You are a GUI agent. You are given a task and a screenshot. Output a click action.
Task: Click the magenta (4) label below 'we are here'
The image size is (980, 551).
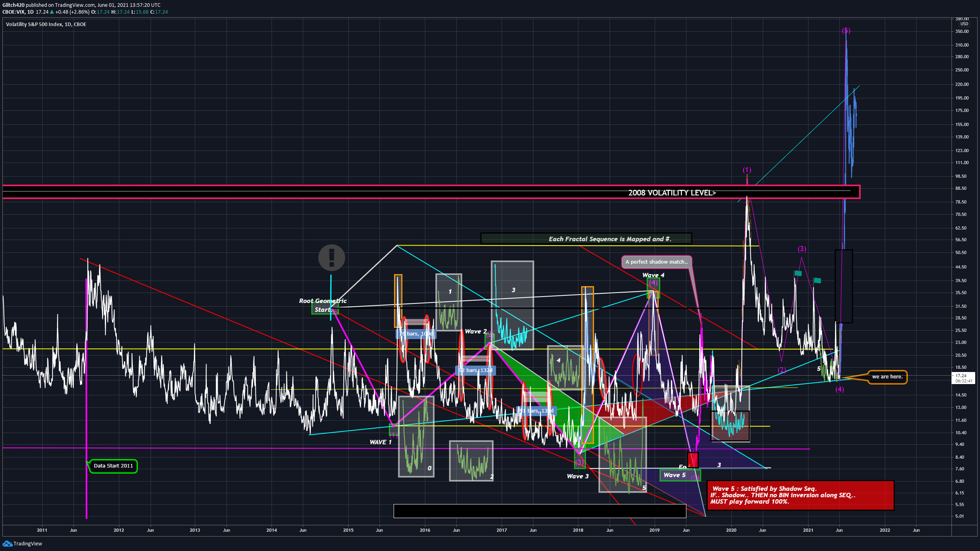click(x=839, y=390)
